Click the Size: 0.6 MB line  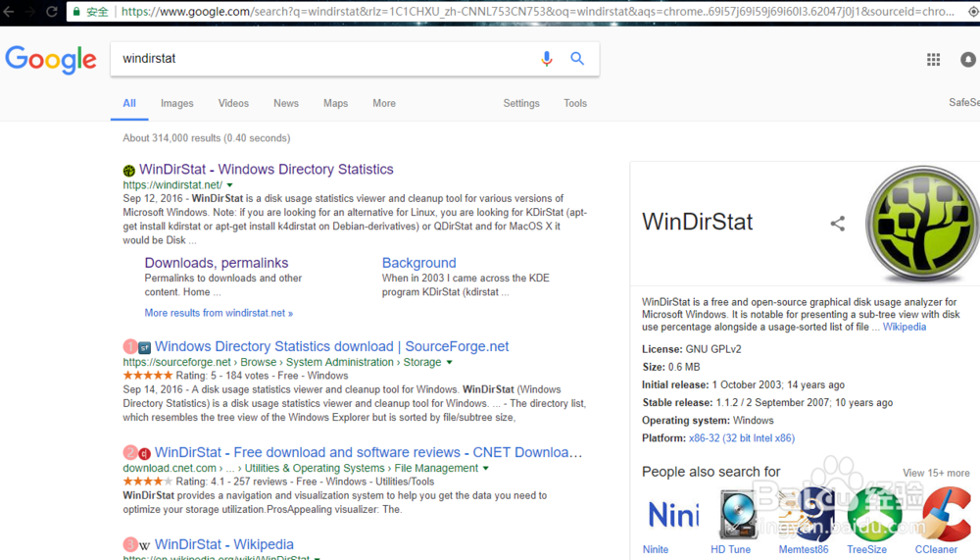coord(670,367)
